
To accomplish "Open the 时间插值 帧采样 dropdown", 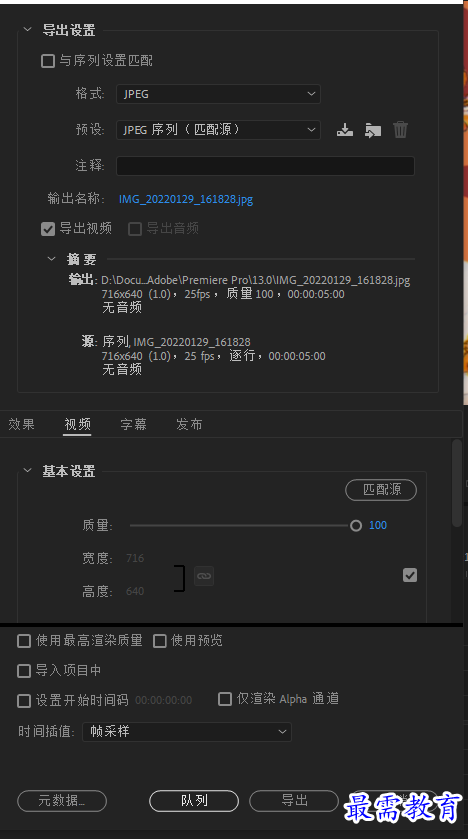I will 187,732.
